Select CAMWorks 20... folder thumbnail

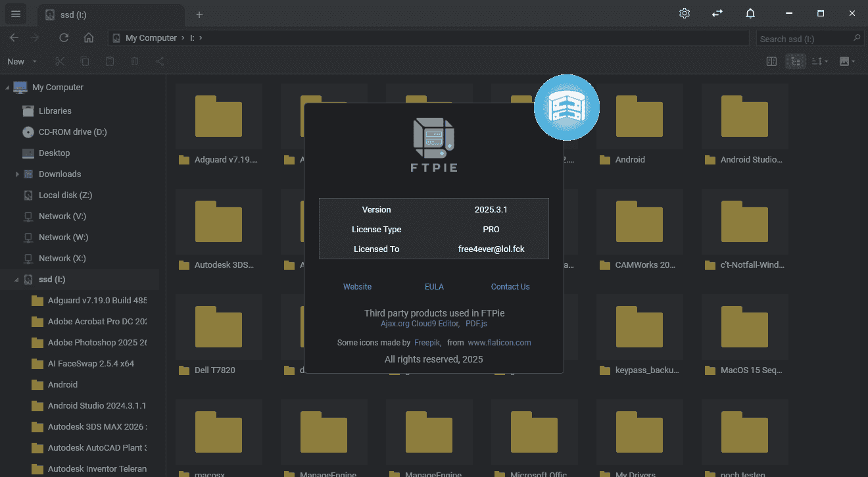[639, 222]
